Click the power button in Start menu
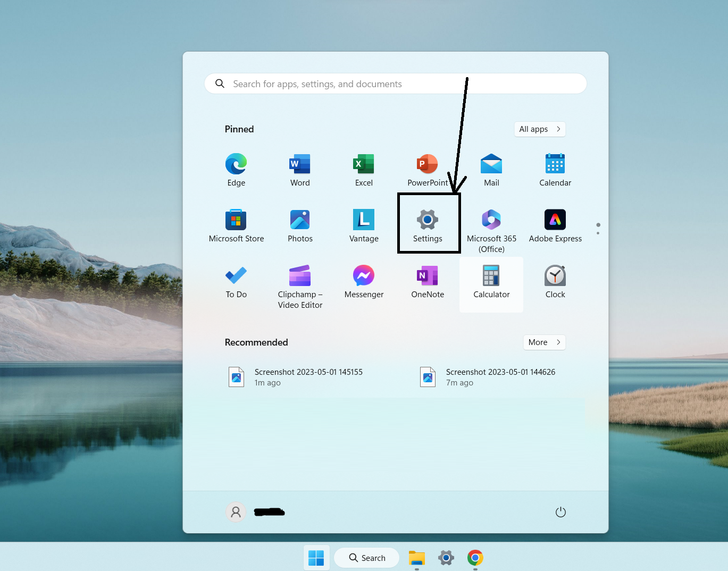 [x=560, y=512]
